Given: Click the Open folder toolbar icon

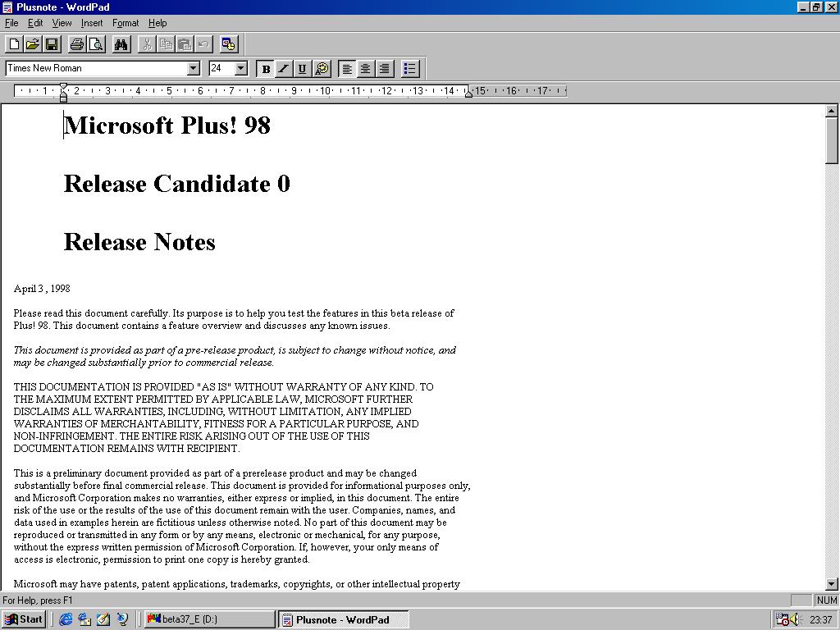Looking at the screenshot, I should pyautogui.click(x=33, y=44).
